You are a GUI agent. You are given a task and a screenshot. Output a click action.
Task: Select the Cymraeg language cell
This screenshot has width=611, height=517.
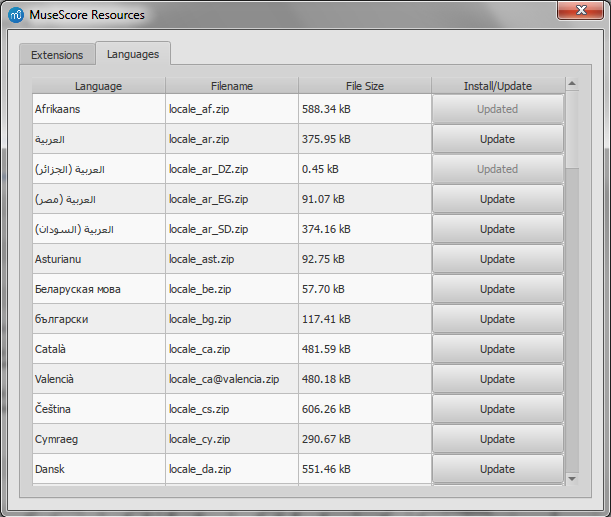[99, 439]
